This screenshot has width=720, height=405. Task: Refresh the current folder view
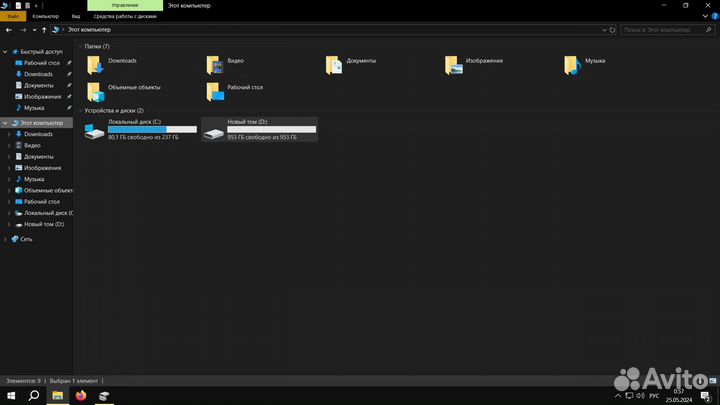[613, 30]
